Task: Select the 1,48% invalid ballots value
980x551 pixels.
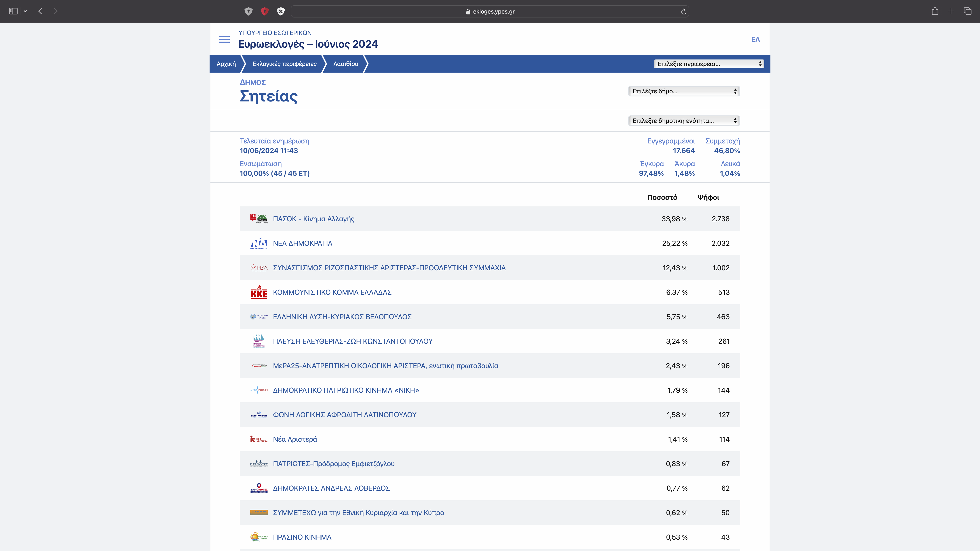Action: [x=684, y=173]
